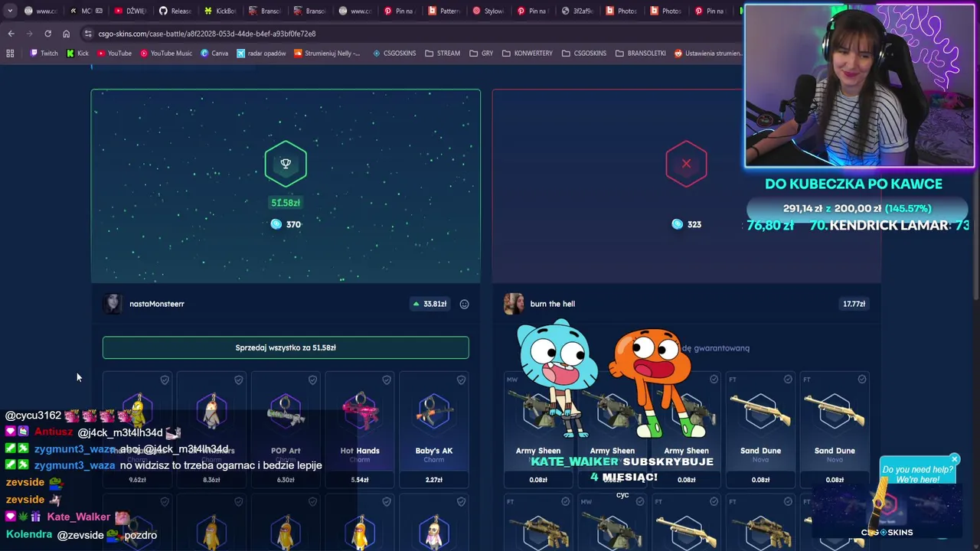Open burn the hell's avatar
This screenshot has width=980, height=551.
[x=514, y=304]
